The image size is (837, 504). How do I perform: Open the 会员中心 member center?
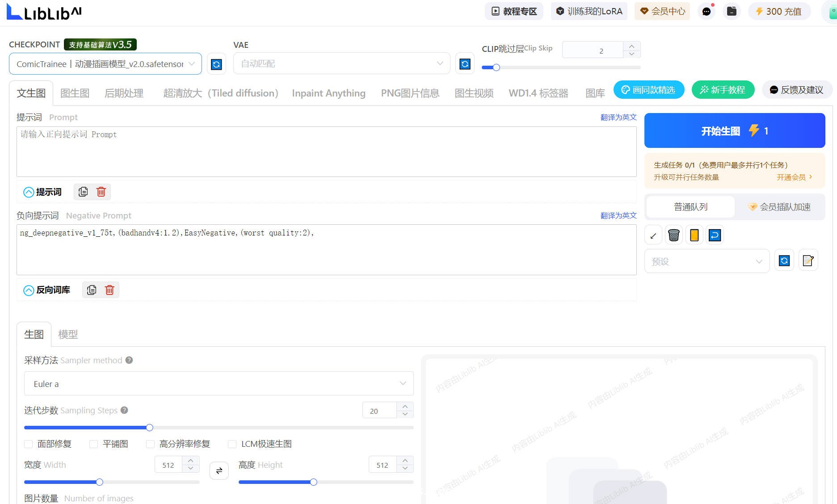point(662,11)
